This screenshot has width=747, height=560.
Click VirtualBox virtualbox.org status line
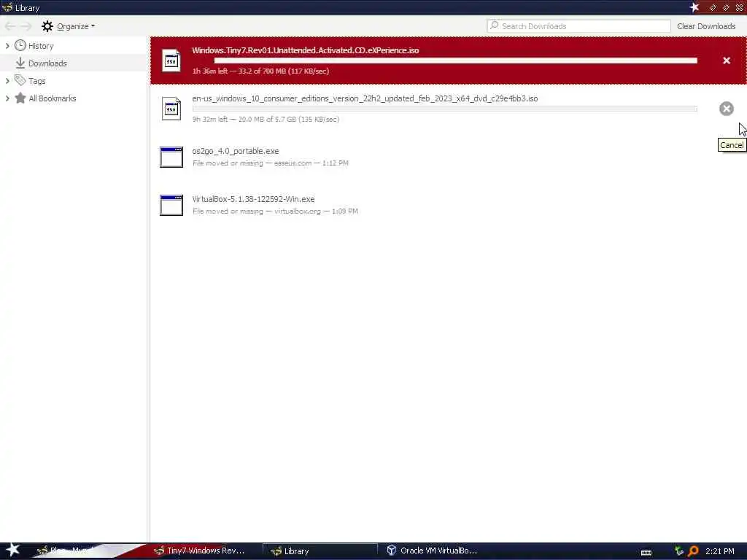coord(275,211)
